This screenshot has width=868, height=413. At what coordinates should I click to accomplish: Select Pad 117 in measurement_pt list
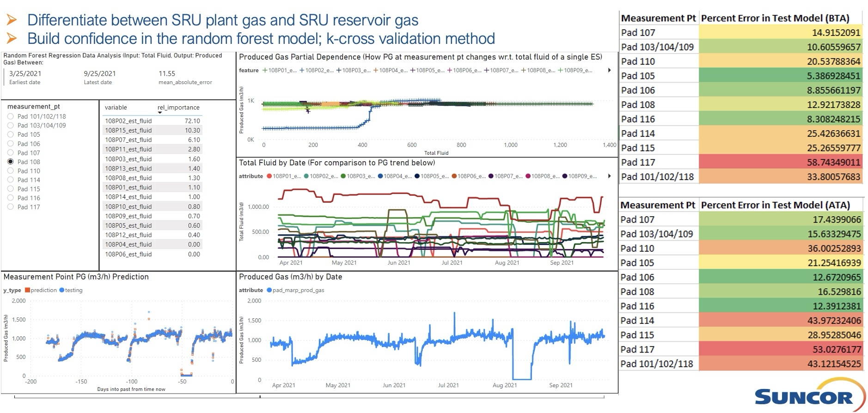11,207
